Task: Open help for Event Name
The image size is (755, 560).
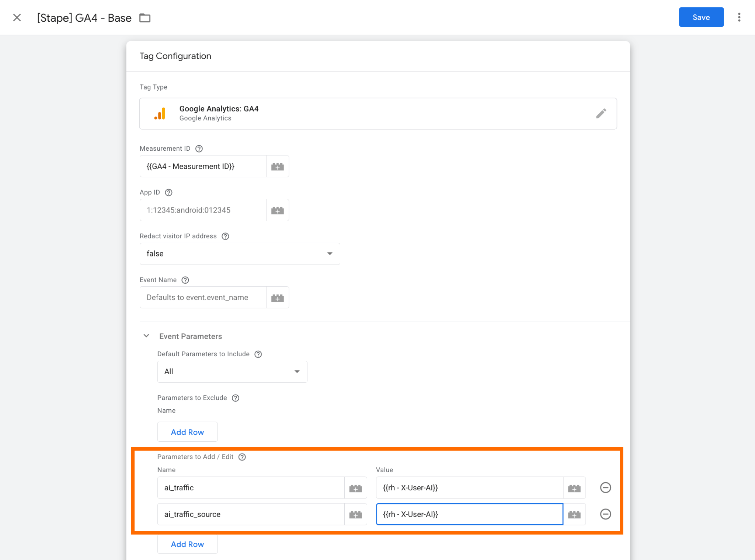Action: (x=185, y=280)
